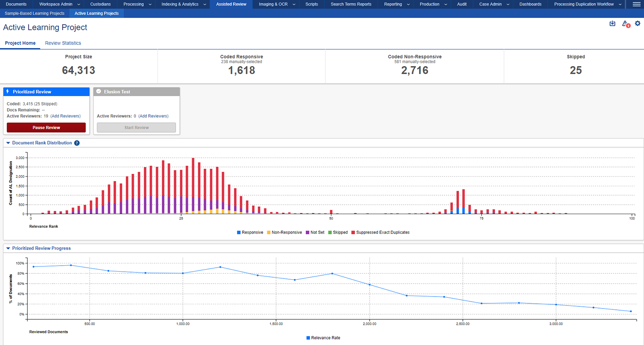
Task: Click the lightning icon on Prioritized Review banner
Action: pos(8,91)
